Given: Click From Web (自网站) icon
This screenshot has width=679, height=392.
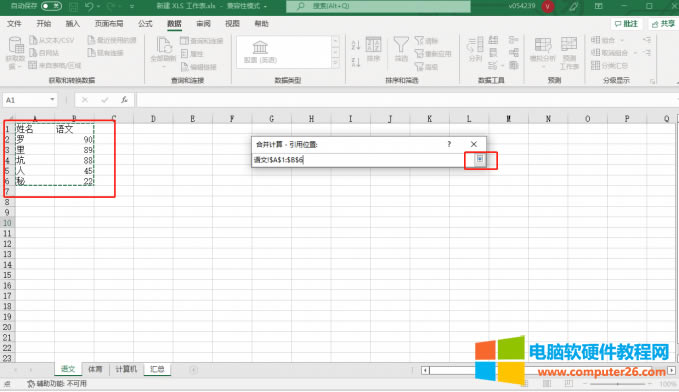Looking at the screenshot, I should (x=33, y=53).
